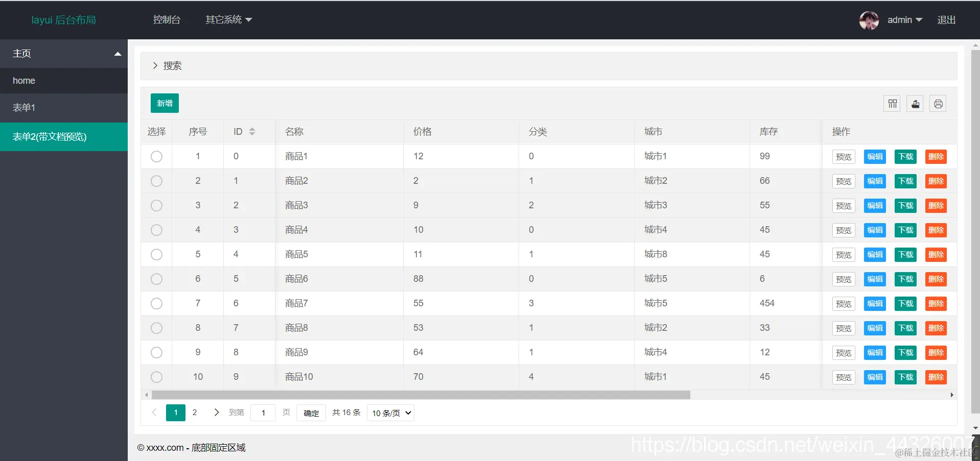Click the 确定 pagination button
This screenshot has width=980, height=461.
coord(311,413)
